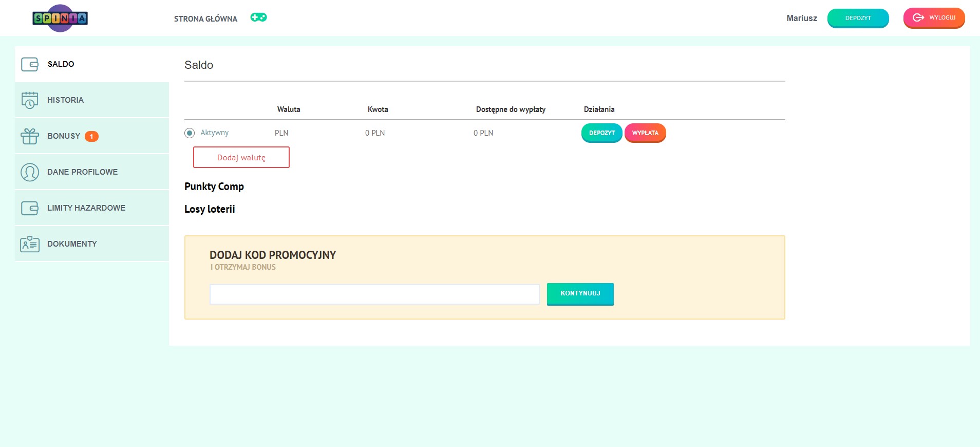The width and height of the screenshot is (980, 447).
Task: Click the Losy loterii heading
Action: [210, 209]
